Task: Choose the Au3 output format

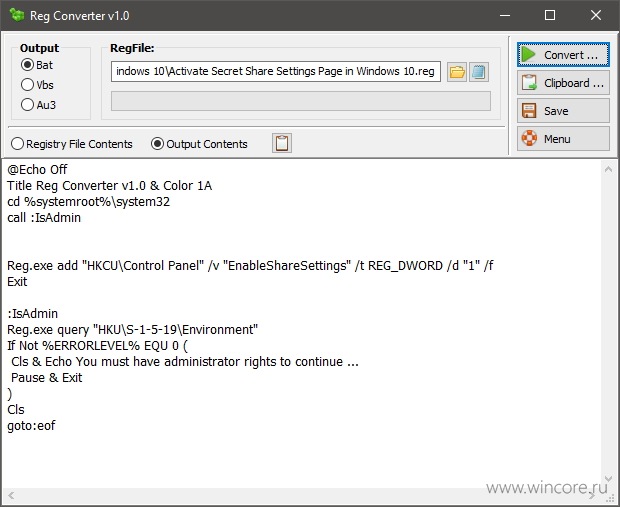Action: point(27,105)
